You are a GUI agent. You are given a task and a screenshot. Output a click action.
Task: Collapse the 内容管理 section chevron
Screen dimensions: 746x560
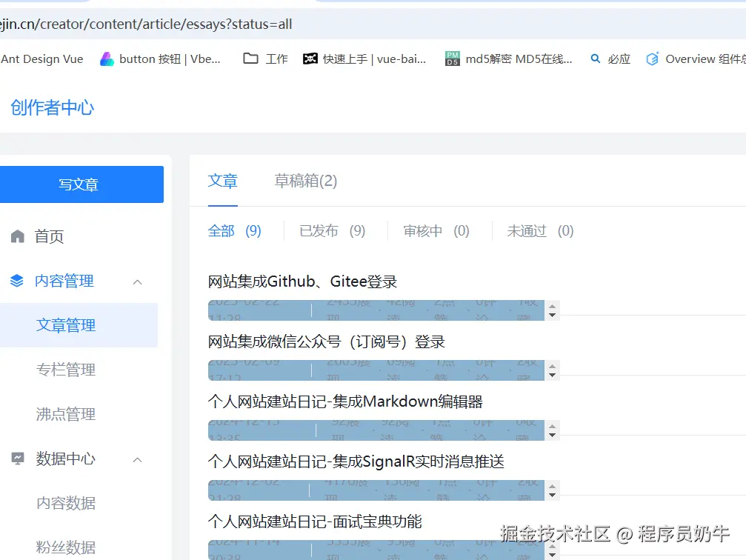[x=137, y=281]
